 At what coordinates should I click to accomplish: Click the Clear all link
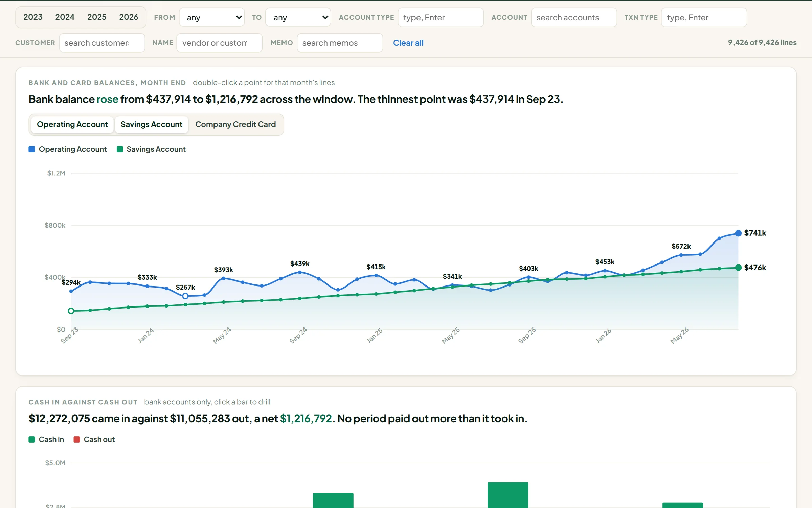[408, 43]
